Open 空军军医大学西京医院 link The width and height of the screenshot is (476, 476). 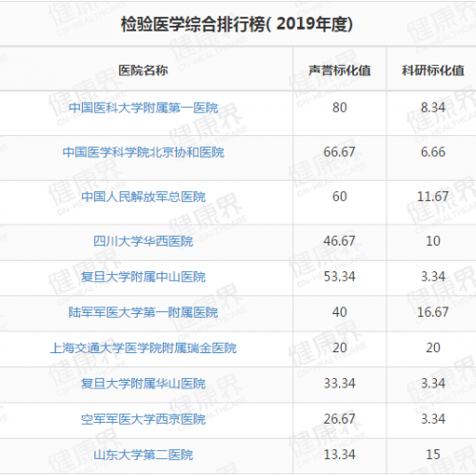144,420
